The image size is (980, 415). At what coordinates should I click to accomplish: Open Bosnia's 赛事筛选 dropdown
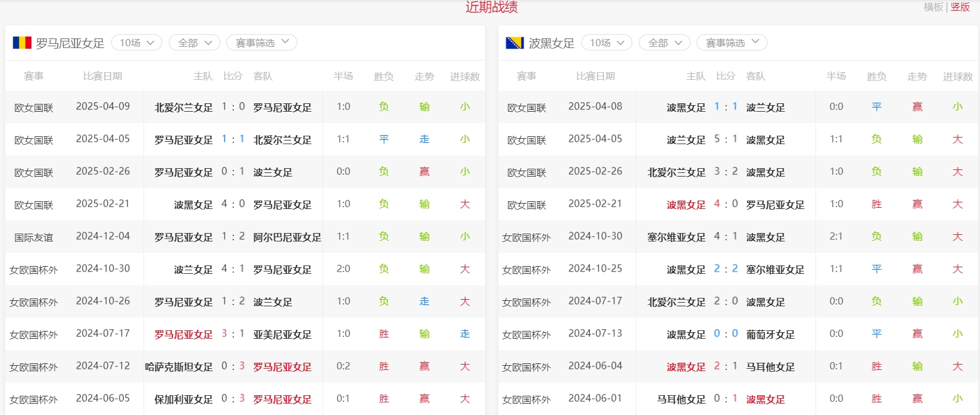coord(732,43)
